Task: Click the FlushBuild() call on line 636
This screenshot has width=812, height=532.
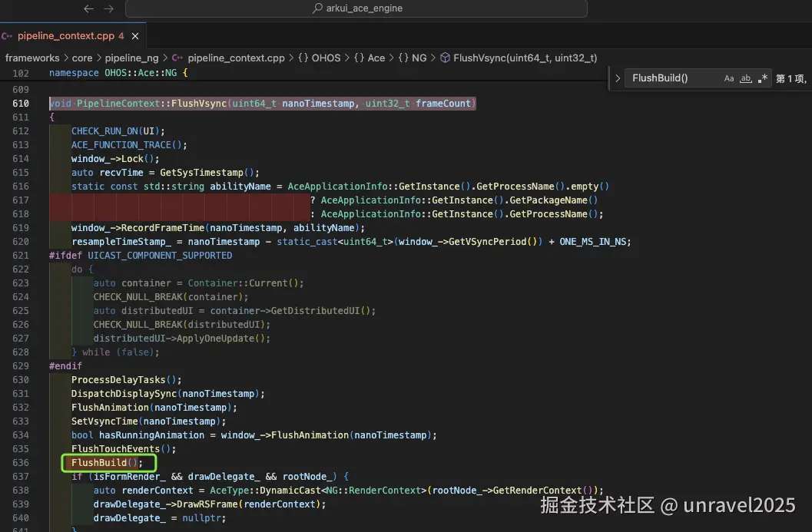Action: click(x=104, y=463)
